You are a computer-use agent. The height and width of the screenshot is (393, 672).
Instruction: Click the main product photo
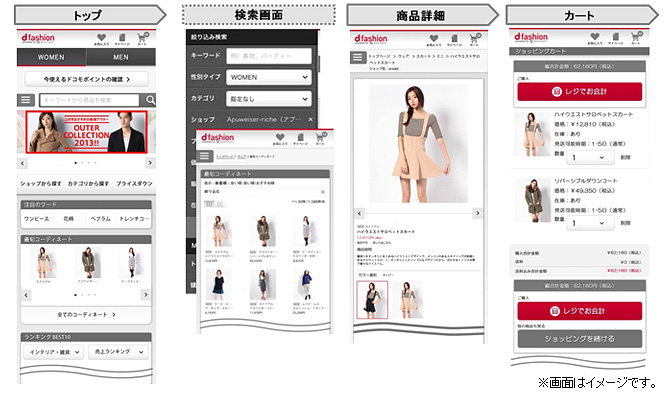click(x=418, y=144)
